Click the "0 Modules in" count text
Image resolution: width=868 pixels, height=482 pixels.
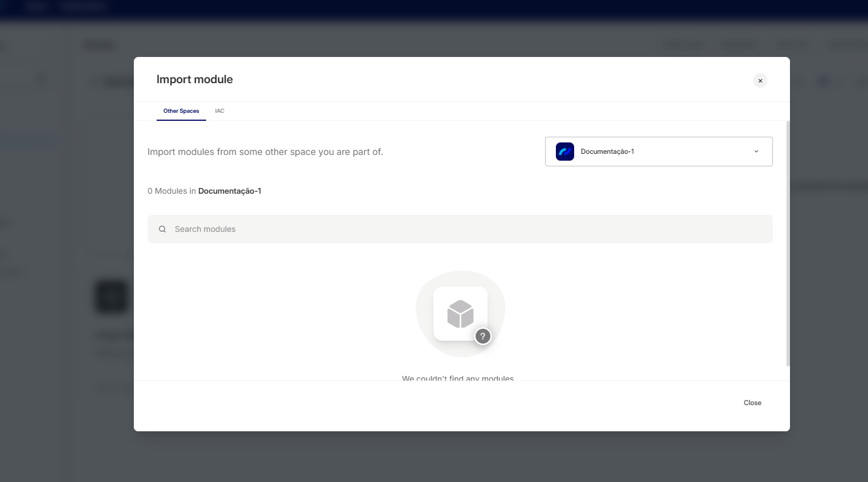point(171,191)
